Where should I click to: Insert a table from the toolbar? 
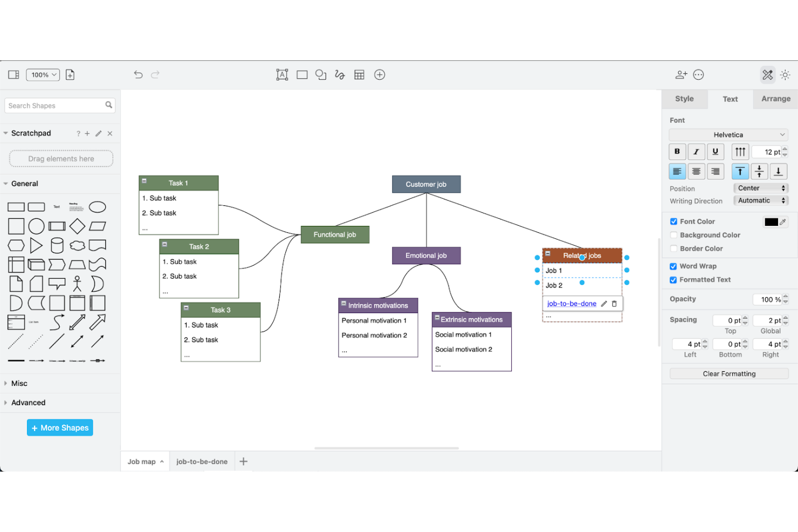360,75
